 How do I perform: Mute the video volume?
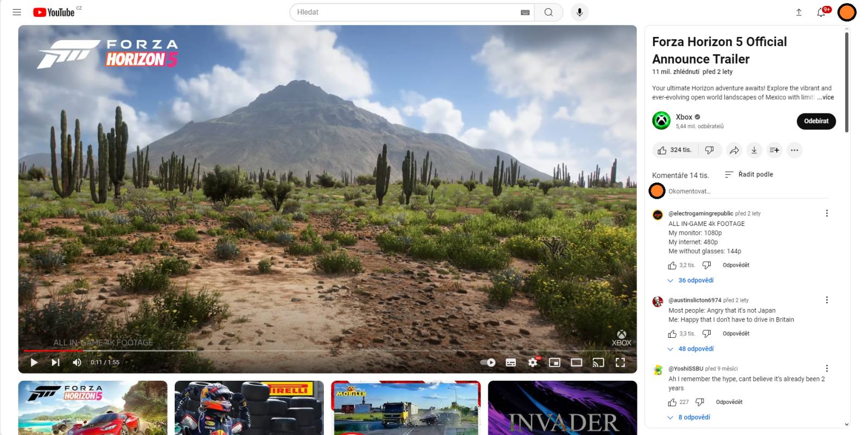pyautogui.click(x=77, y=362)
